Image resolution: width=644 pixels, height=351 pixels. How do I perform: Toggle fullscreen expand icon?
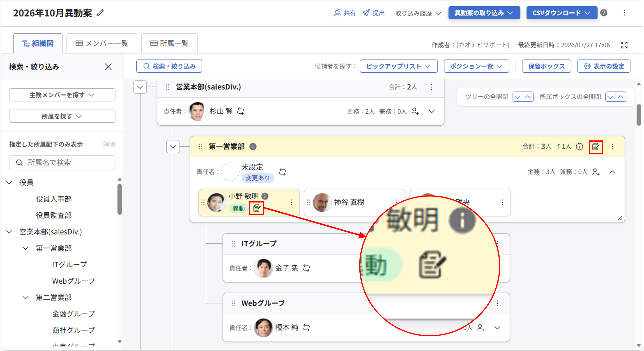point(624,45)
